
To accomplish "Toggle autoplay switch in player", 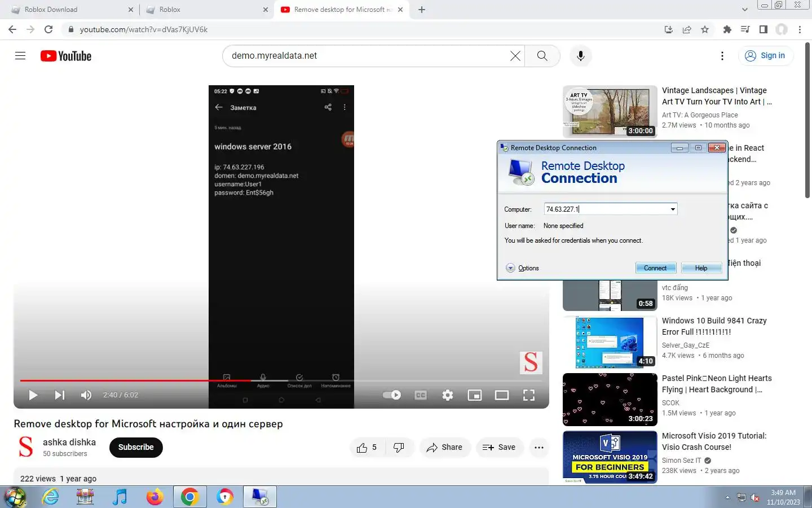I will [x=392, y=395].
